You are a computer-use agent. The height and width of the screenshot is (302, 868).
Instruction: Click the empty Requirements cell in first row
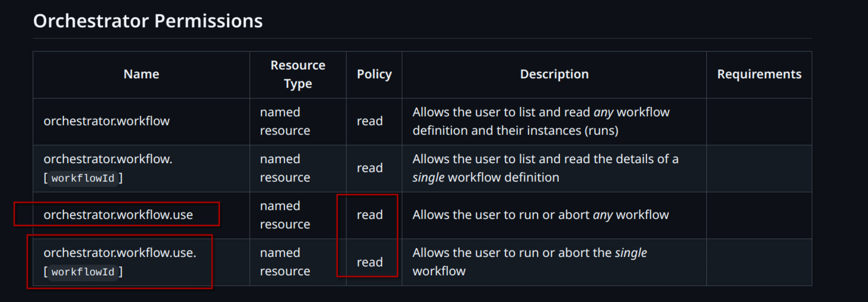click(x=759, y=121)
